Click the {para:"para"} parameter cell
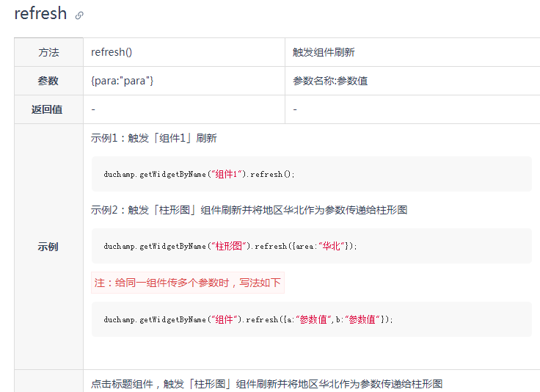 click(x=123, y=81)
